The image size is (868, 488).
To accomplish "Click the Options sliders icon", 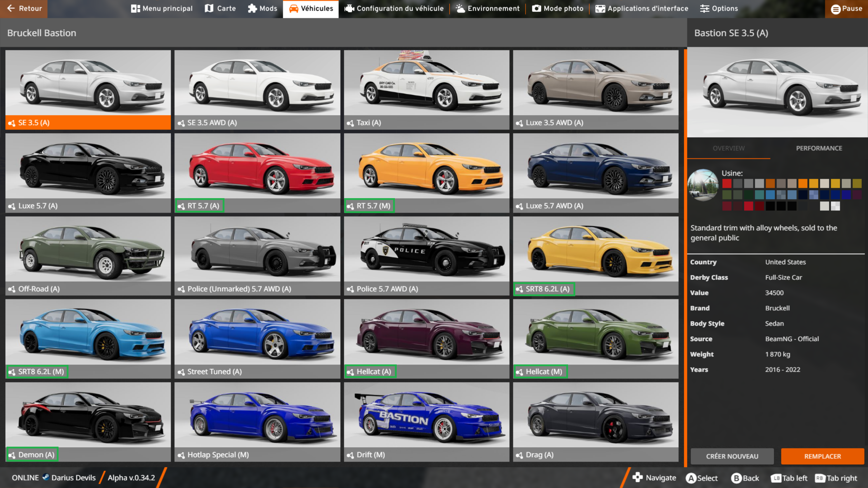I will point(705,8).
